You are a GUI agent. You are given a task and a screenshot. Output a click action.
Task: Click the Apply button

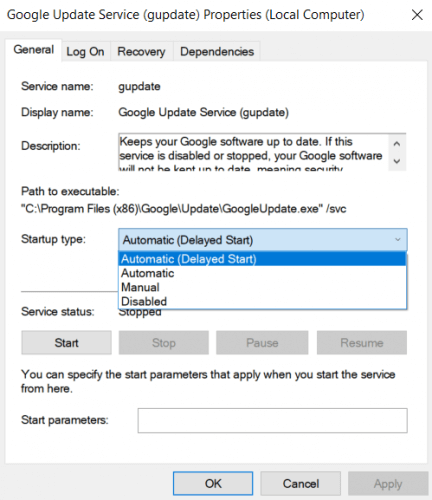coord(388,483)
